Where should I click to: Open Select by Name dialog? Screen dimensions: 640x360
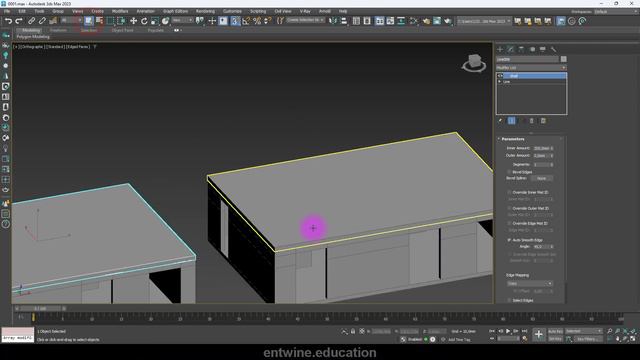(99, 21)
